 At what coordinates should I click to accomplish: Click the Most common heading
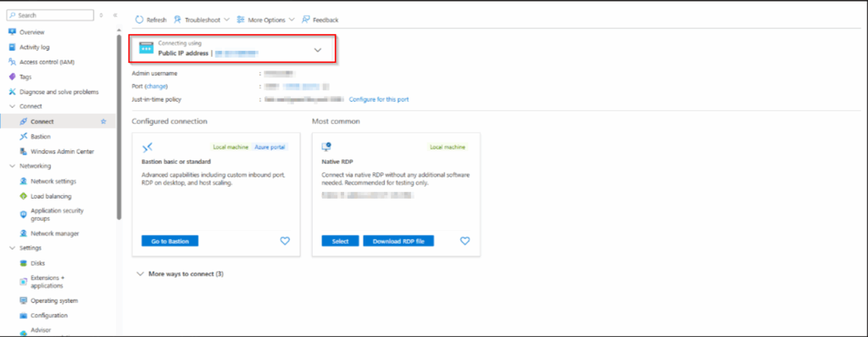click(336, 121)
